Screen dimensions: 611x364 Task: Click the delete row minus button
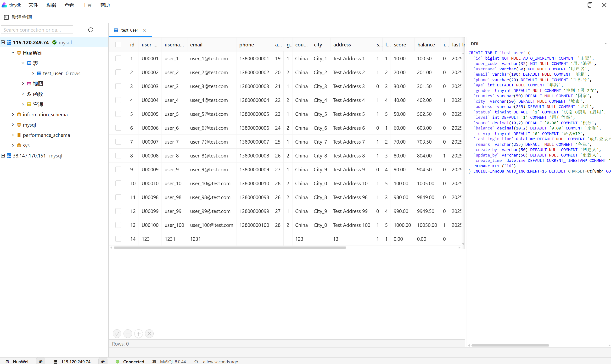coord(128,334)
